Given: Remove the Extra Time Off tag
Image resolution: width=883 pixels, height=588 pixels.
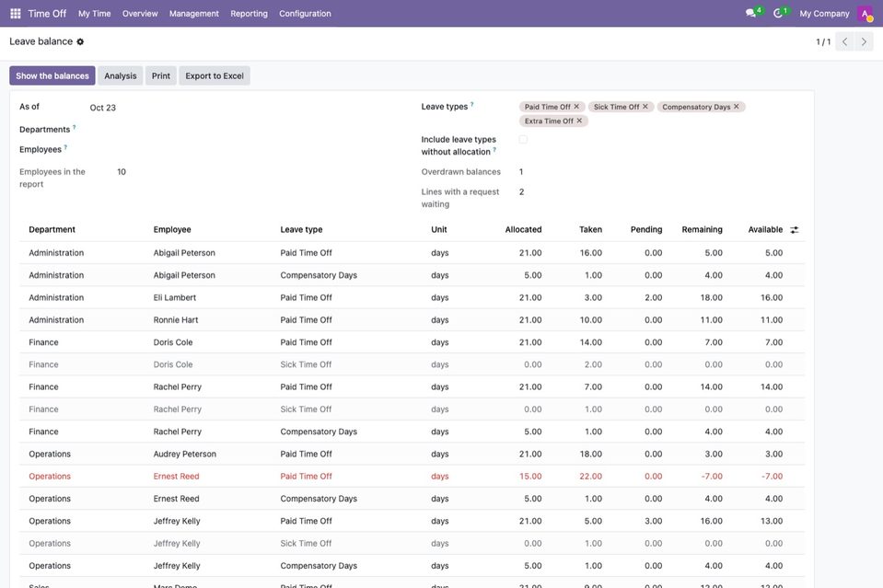Looking at the screenshot, I should [x=579, y=121].
